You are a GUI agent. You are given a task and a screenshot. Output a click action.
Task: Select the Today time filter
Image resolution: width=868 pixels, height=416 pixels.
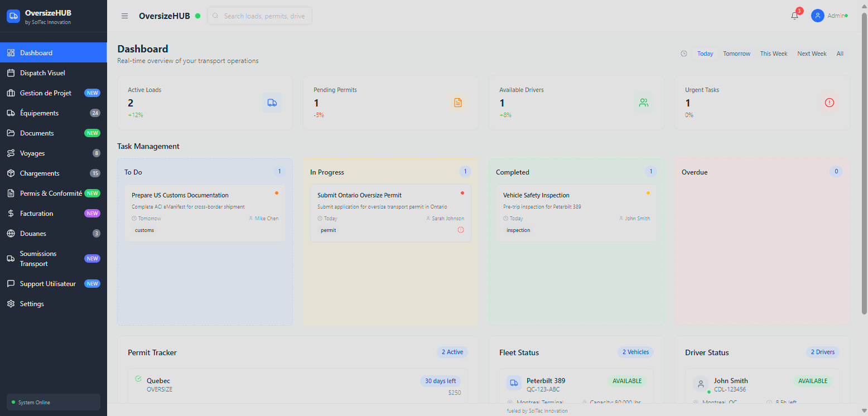click(x=705, y=54)
